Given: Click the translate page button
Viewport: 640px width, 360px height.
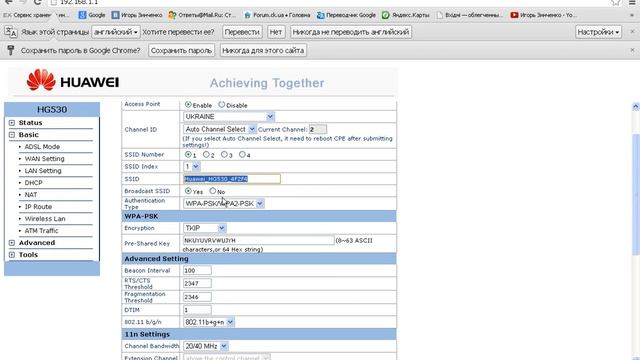Looking at the screenshot, I should click(x=242, y=32).
